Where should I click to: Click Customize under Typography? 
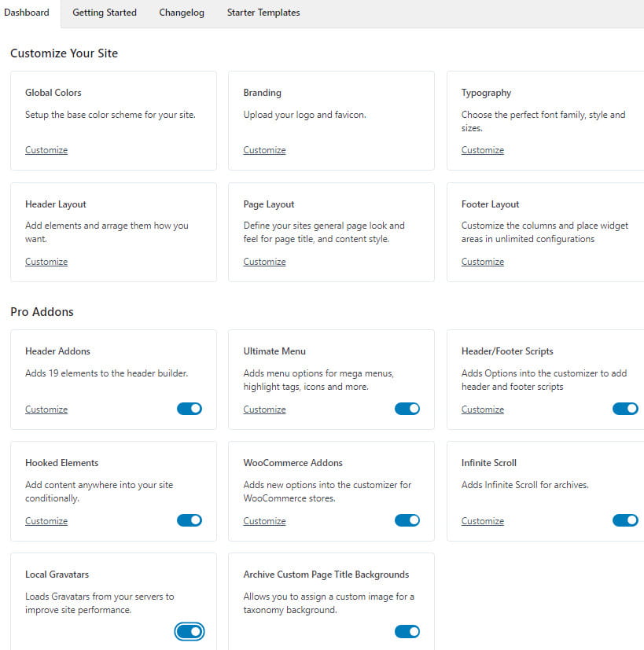point(483,150)
